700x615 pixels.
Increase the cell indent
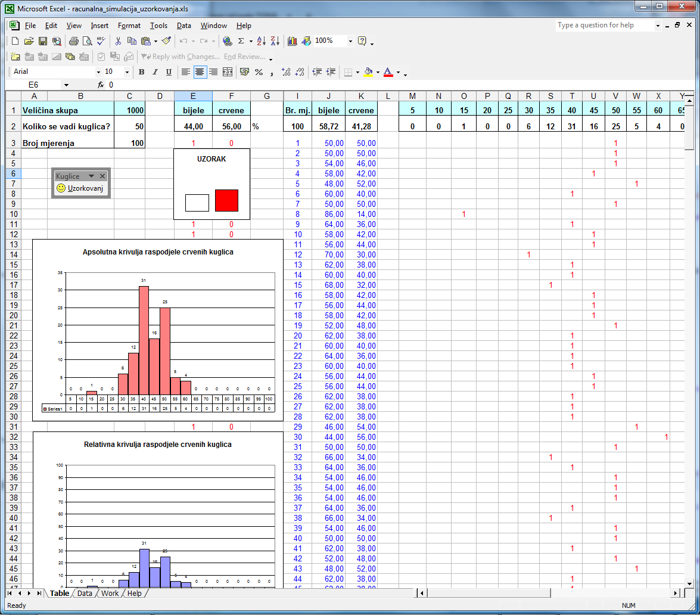pos(331,72)
